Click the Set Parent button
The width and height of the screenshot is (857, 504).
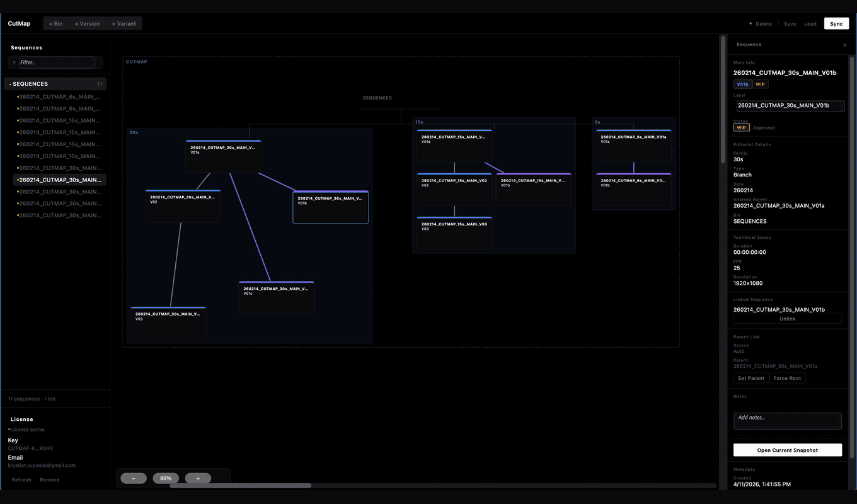[751, 378]
